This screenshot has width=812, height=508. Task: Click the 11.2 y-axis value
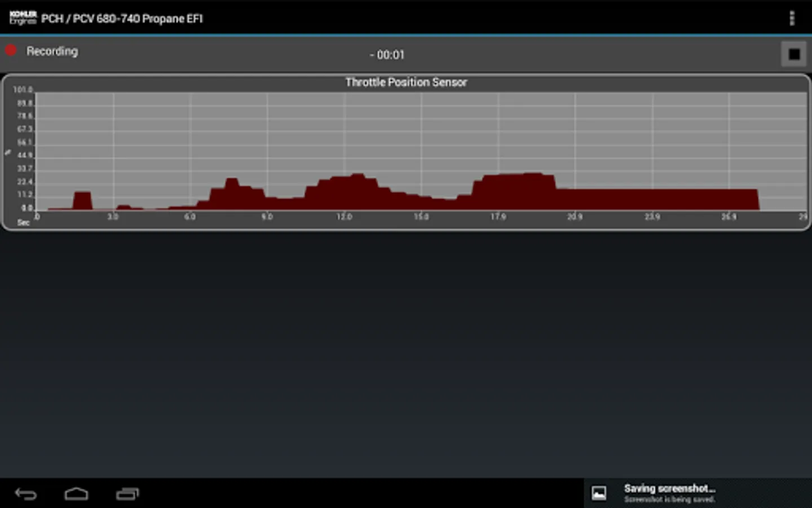tap(25, 195)
